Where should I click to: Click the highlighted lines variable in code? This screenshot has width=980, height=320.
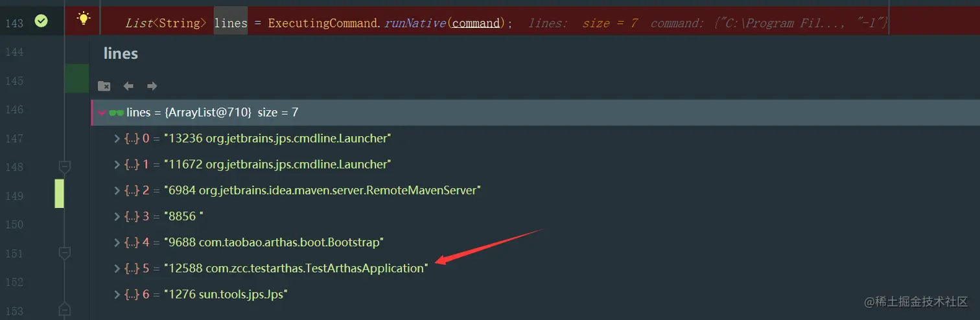(231, 23)
